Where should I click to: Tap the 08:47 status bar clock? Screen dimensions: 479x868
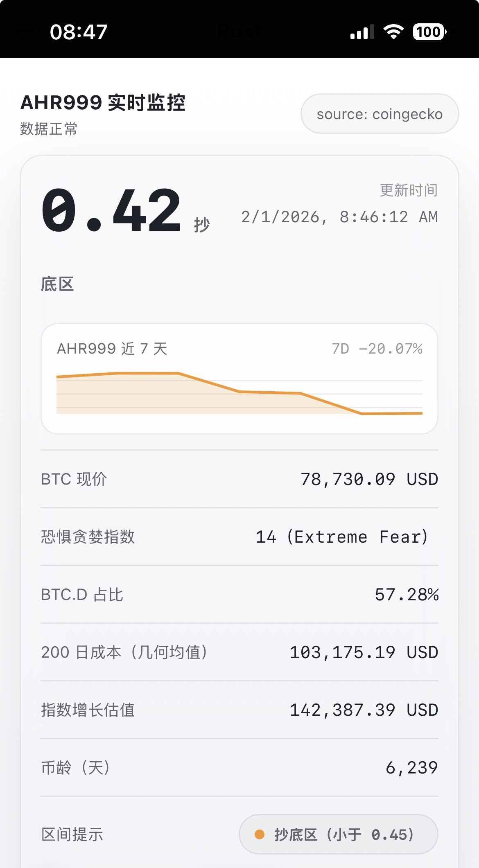(79, 32)
